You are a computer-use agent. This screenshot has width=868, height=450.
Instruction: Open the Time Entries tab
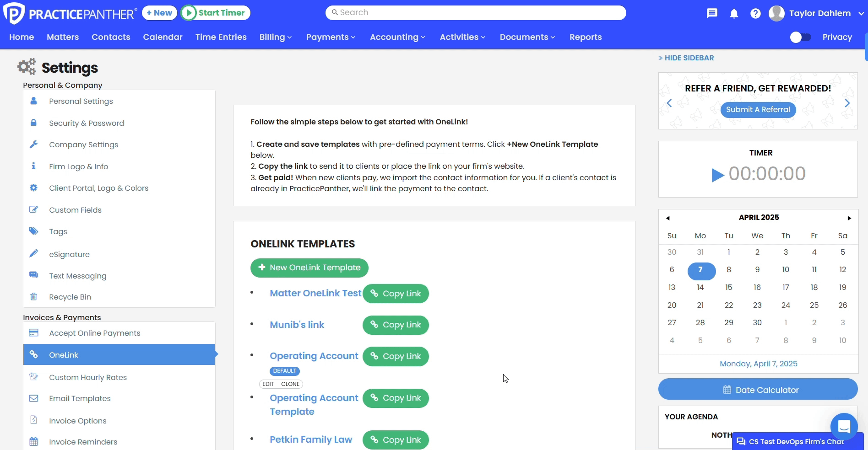pyautogui.click(x=221, y=37)
